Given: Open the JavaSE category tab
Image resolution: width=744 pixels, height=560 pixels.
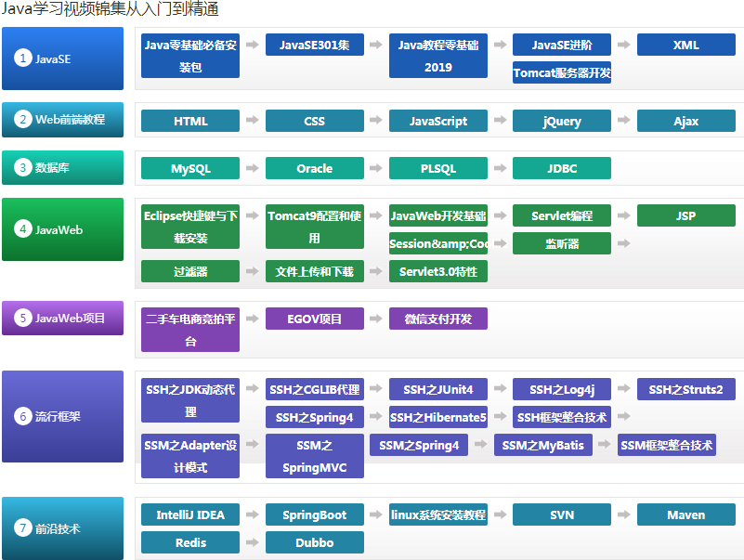Looking at the screenshot, I should pyautogui.click(x=62, y=59).
